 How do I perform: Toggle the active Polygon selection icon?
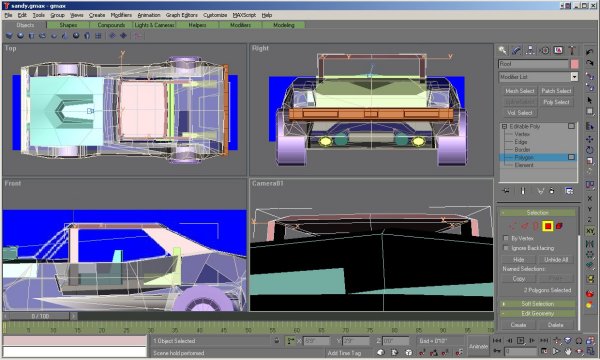click(548, 226)
